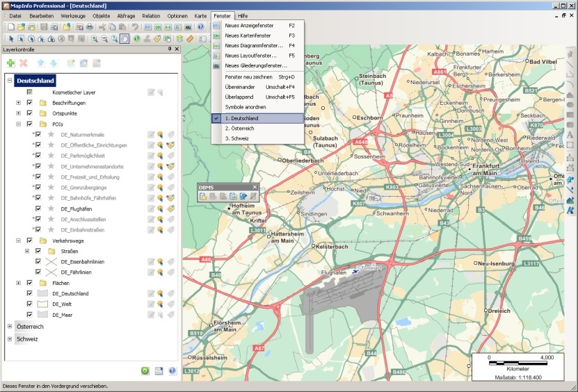Click label tag icon for DE_Unternehmensstandorte
Viewport: 578px width, 392px height.
tap(170, 167)
